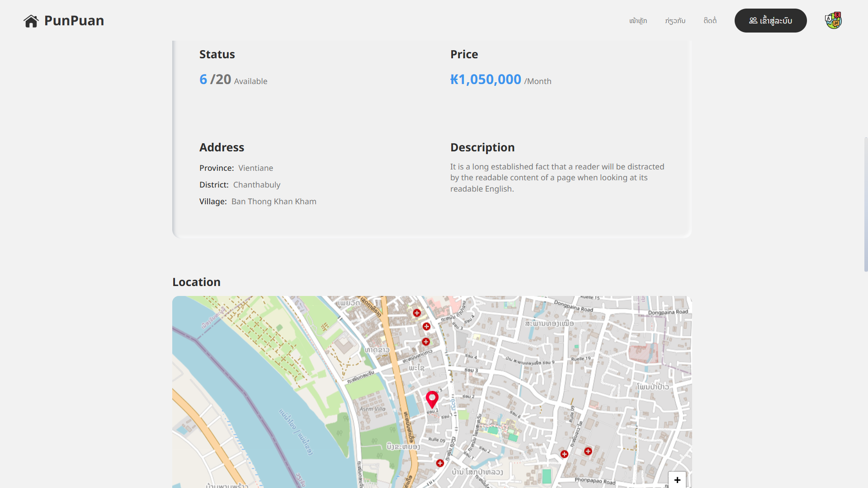Open the language translation icon
This screenshot has width=868, height=488.
[833, 21]
